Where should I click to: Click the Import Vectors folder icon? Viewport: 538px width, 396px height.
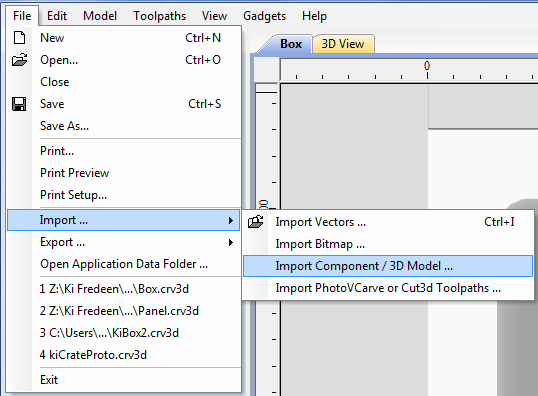(256, 222)
